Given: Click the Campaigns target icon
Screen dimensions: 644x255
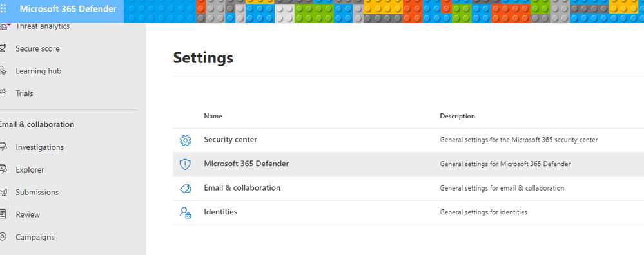Looking at the screenshot, I should (x=3, y=236).
